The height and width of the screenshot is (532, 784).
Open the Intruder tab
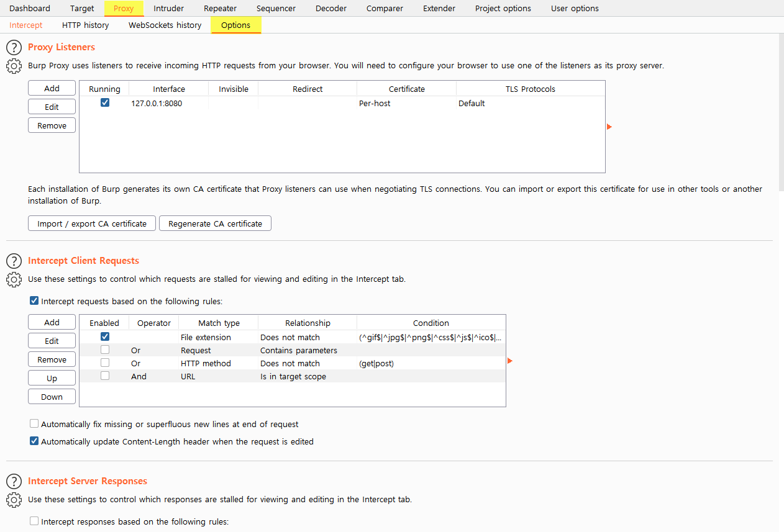coord(168,8)
